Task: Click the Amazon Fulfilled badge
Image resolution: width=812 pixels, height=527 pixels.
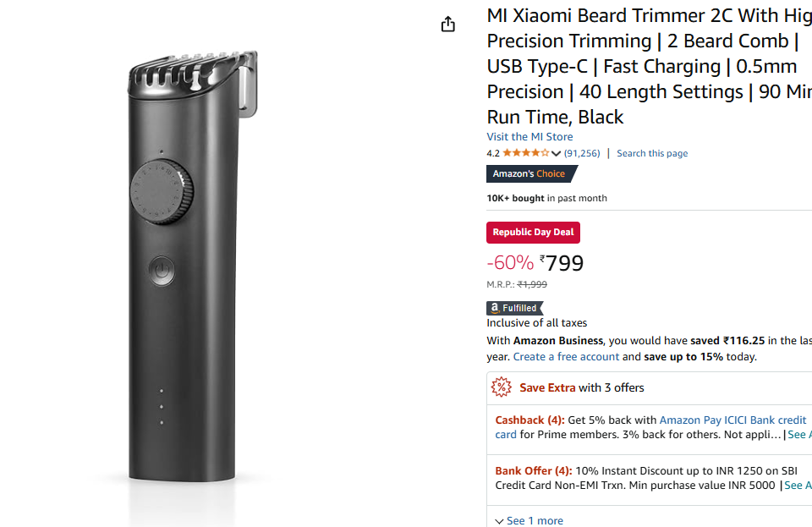Action: (x=514, y=308)
